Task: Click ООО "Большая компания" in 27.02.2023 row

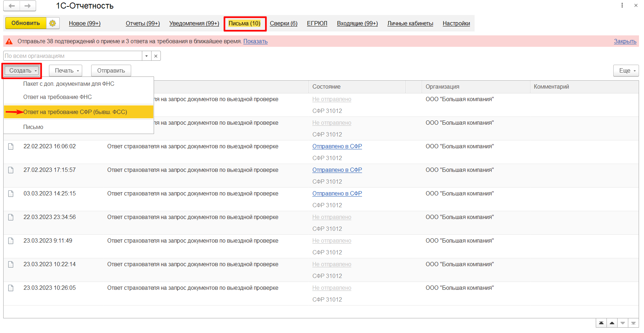Action: click(460, 170)
